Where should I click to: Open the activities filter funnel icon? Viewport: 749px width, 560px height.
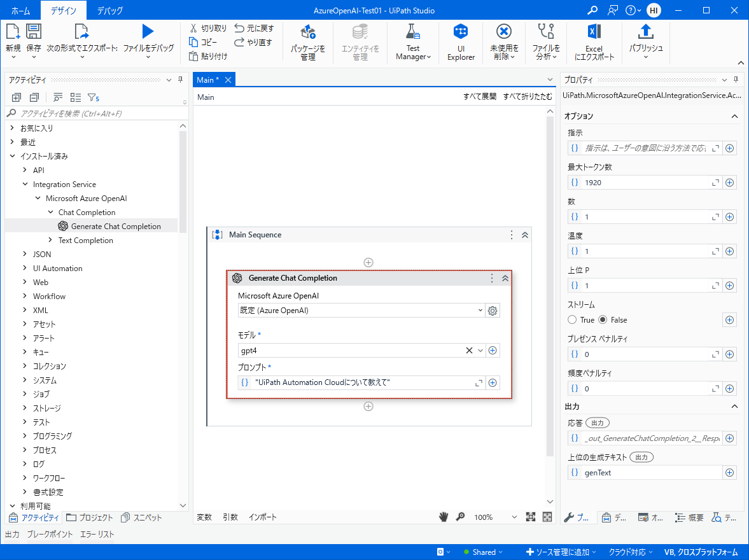tap(93, 97)
